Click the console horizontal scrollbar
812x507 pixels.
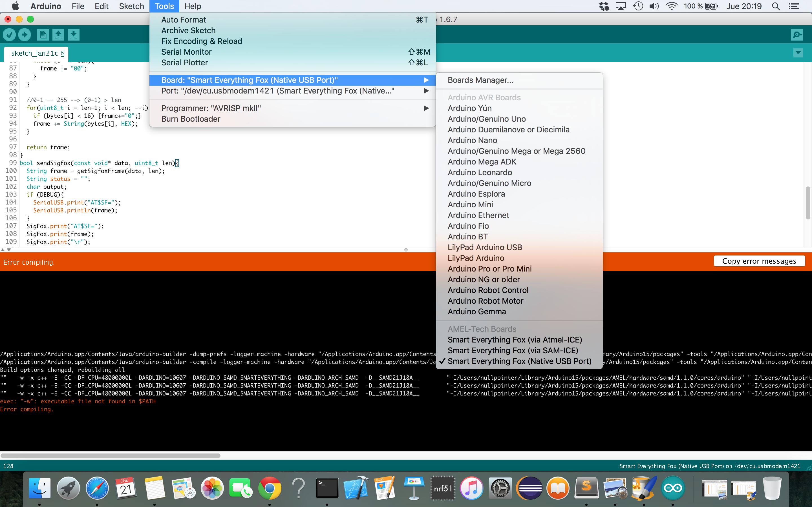[x=111, y=456]
